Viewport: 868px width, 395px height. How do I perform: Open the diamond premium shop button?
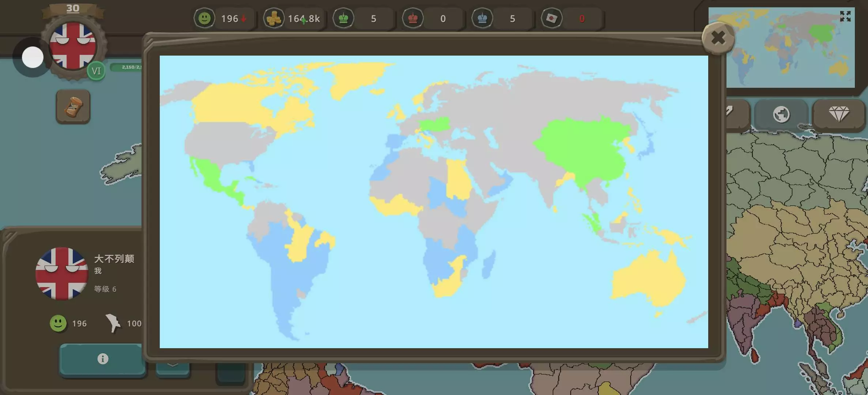[x=839, y=114]
